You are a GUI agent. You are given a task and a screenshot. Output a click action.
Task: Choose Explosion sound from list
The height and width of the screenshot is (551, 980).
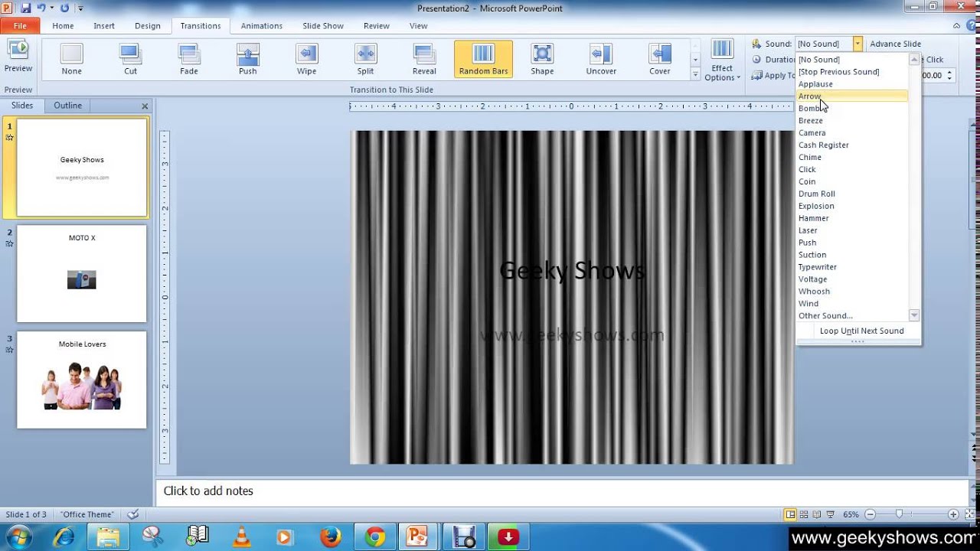coord(852,207)
